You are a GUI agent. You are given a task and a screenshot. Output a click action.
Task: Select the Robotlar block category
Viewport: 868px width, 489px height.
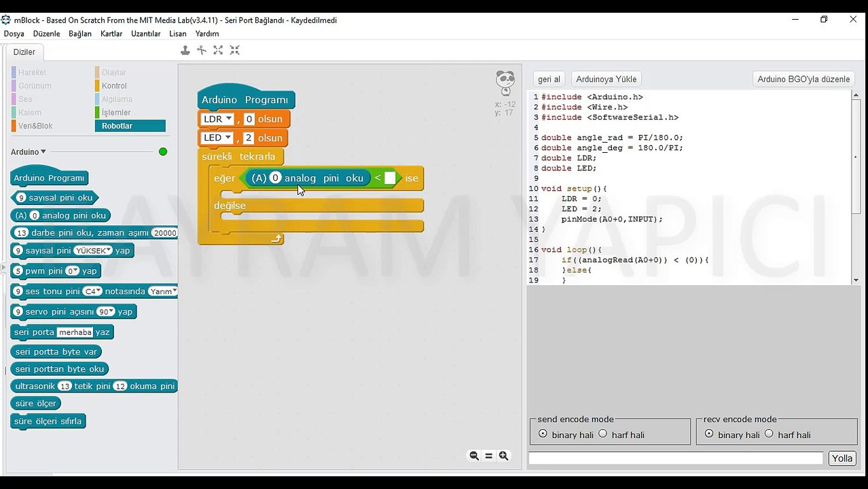click(x=130, y=126)
